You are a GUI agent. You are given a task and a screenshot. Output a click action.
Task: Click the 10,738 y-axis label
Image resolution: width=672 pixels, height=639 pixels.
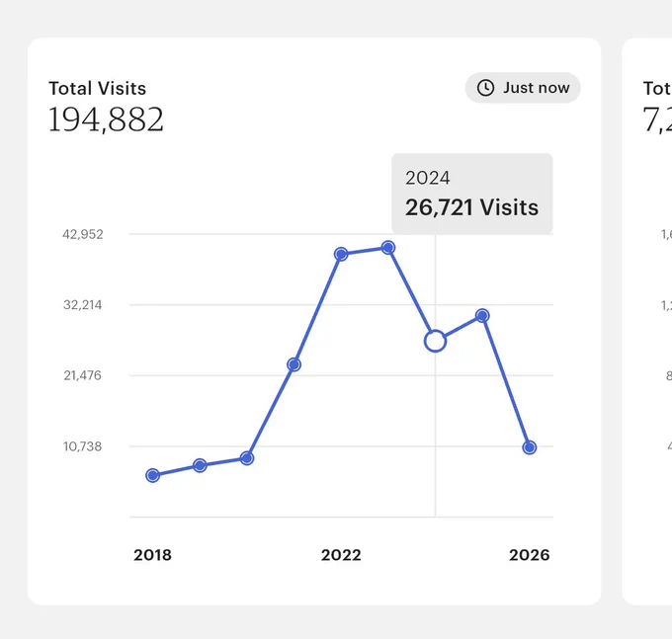click(83, 446)
